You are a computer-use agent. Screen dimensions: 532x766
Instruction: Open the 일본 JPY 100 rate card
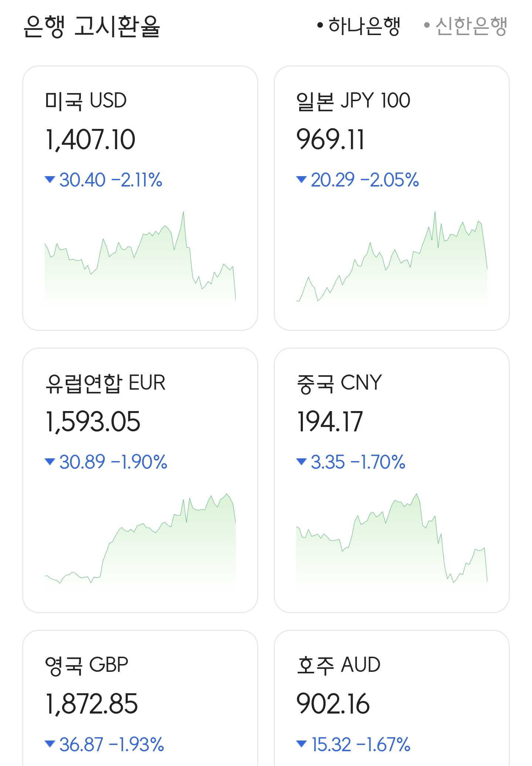click(392, 198)
